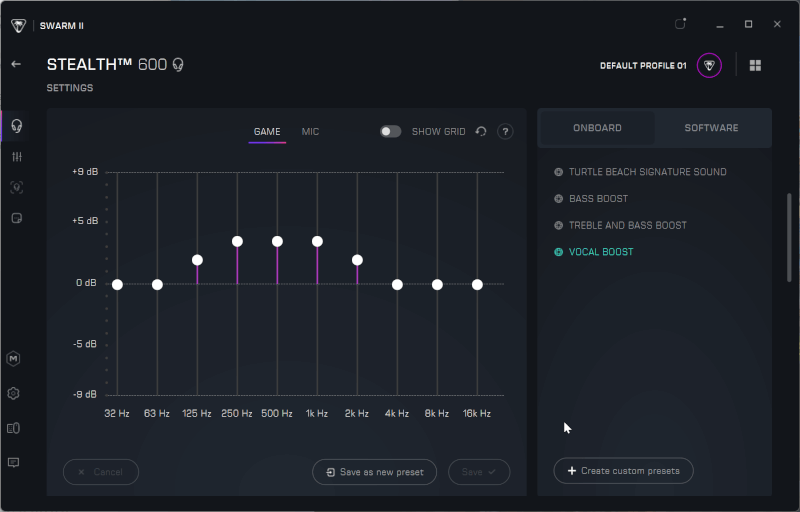Screen dimensions: 800x512
Task: Open the sticker-shaped sidebar icon
Action: (17, 218)
